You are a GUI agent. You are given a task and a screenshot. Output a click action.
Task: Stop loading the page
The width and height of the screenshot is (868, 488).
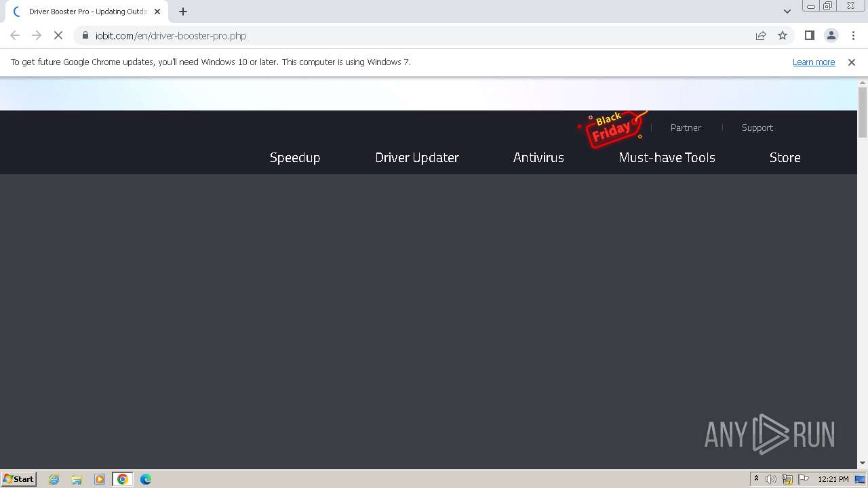pyautogui.click(x=58, y=35)
